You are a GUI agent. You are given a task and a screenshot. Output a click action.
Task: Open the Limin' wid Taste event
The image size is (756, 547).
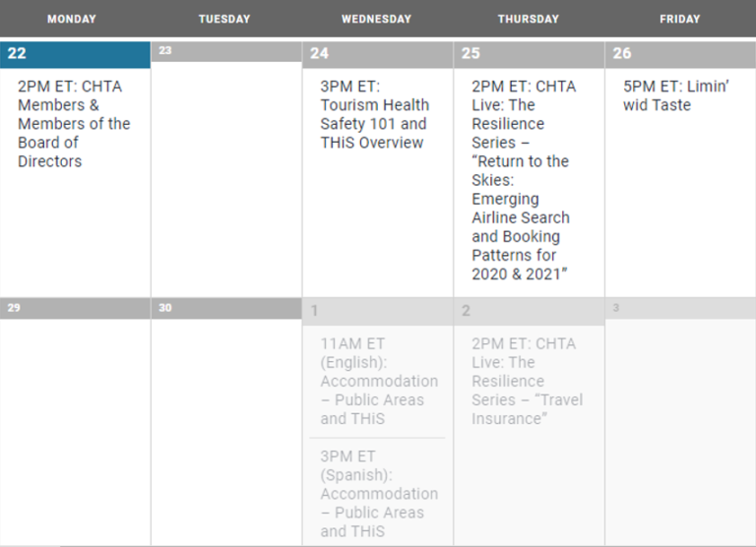675,95
